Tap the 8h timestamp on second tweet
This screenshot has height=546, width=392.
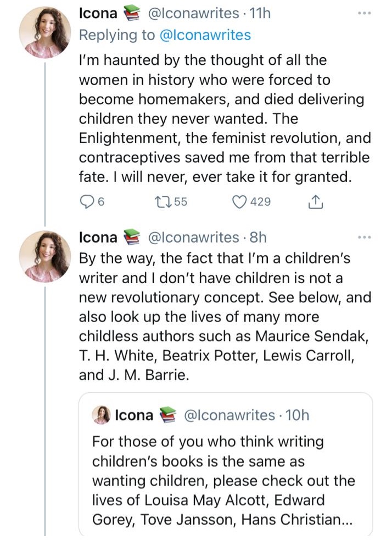click(258, 238)
